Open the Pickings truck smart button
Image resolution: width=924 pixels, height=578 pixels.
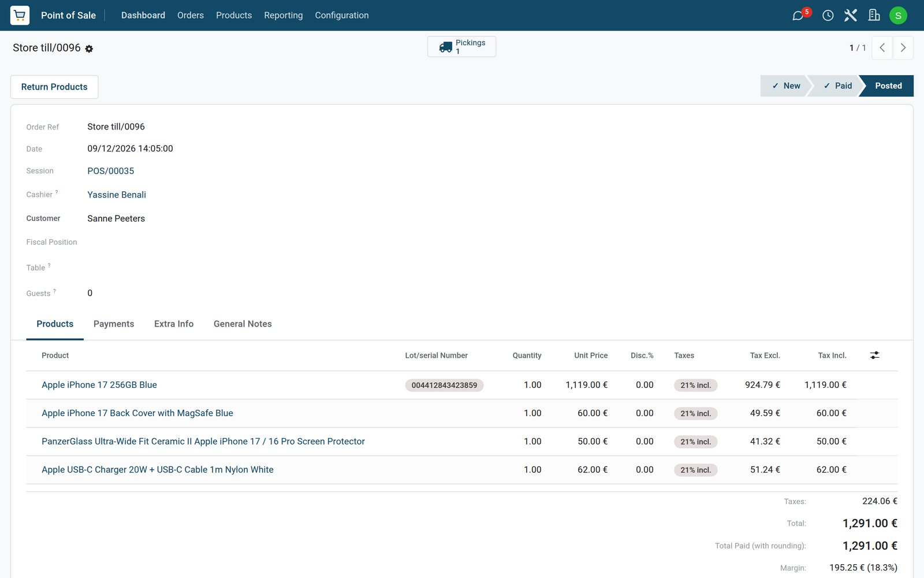coord(461,47)
